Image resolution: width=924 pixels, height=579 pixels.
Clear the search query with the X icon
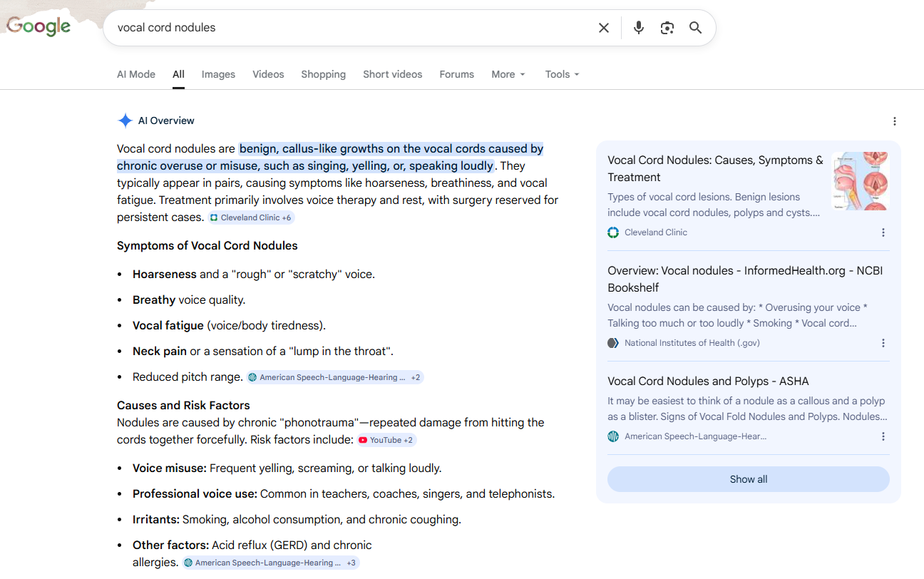pyautogui.click(x=604, y=28)
